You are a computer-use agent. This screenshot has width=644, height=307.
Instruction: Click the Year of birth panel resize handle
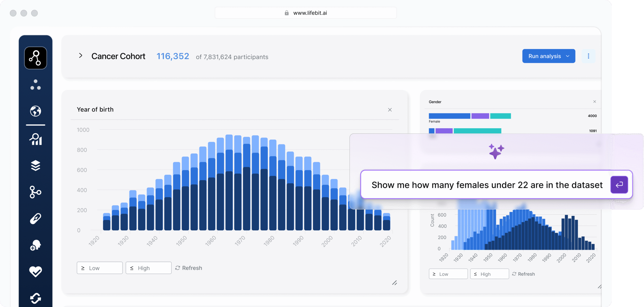pyautogui.click(x=394, y=283)
